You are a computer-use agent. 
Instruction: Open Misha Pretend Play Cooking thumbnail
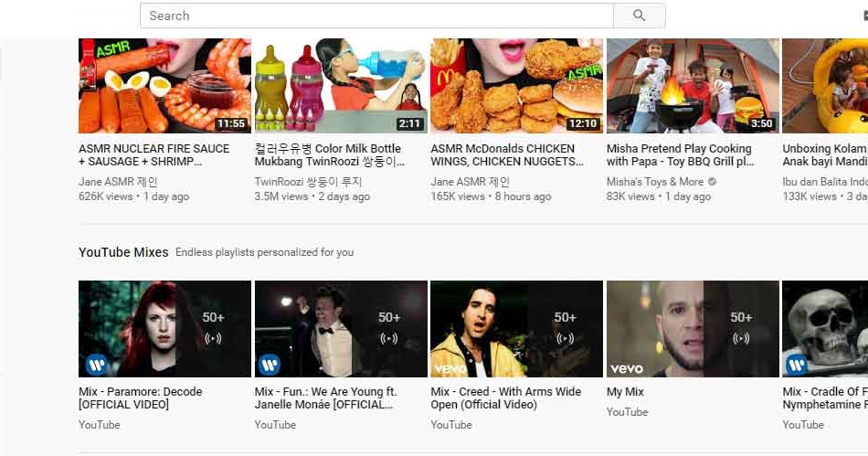click(x=693, y=86)
